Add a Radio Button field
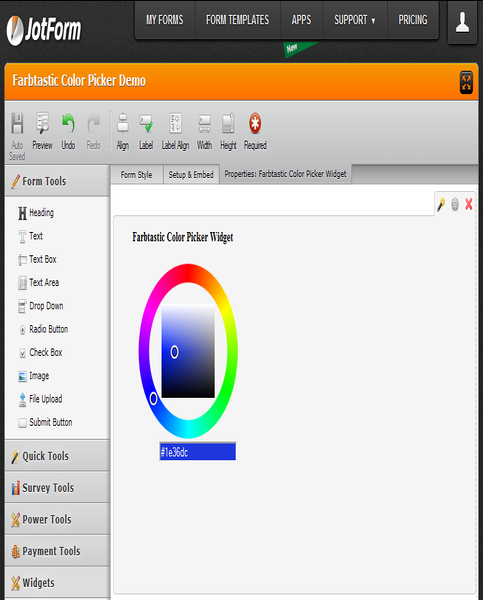 [43, 329]
